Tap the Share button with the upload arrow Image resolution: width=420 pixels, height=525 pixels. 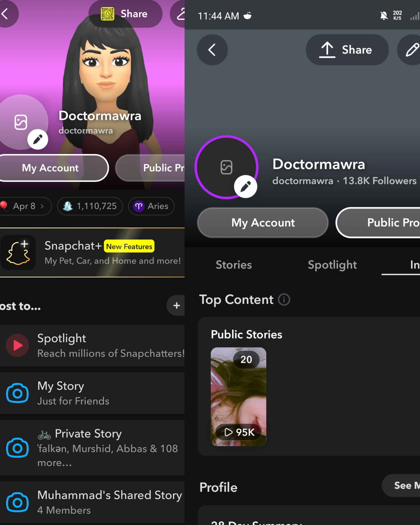347,50
